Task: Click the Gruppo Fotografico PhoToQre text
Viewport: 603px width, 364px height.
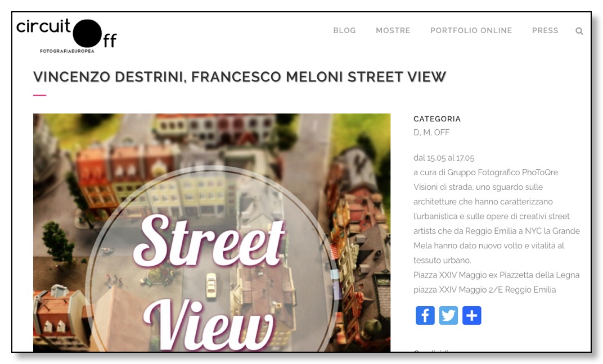Action: pos(502,172)
